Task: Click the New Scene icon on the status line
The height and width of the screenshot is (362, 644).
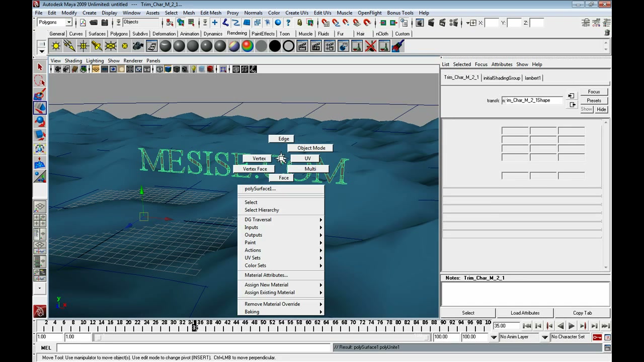Action: coord(83,23)
